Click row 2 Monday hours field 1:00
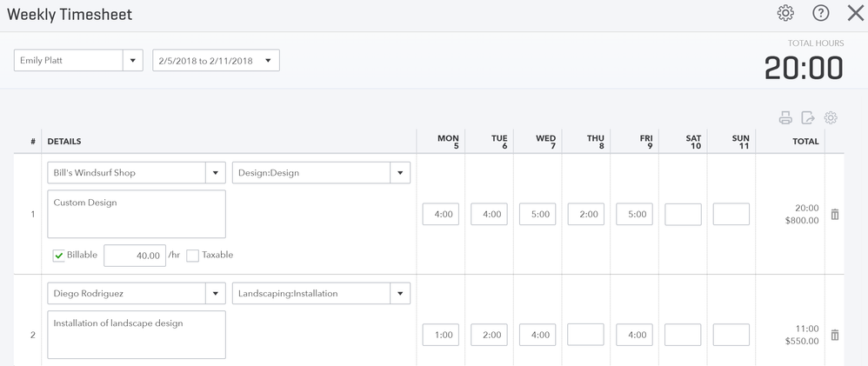 (x=441, y=335)
